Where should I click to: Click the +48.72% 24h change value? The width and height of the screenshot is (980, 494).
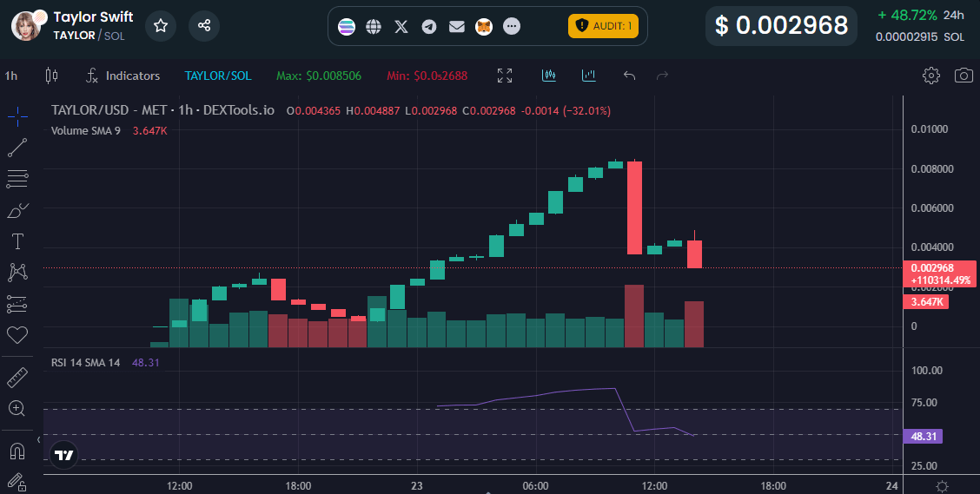[908, 15]
